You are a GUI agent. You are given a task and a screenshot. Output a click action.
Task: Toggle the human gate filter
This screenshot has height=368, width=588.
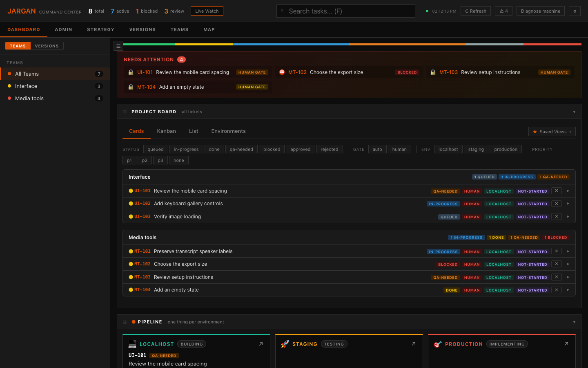[x=399, y=149]
